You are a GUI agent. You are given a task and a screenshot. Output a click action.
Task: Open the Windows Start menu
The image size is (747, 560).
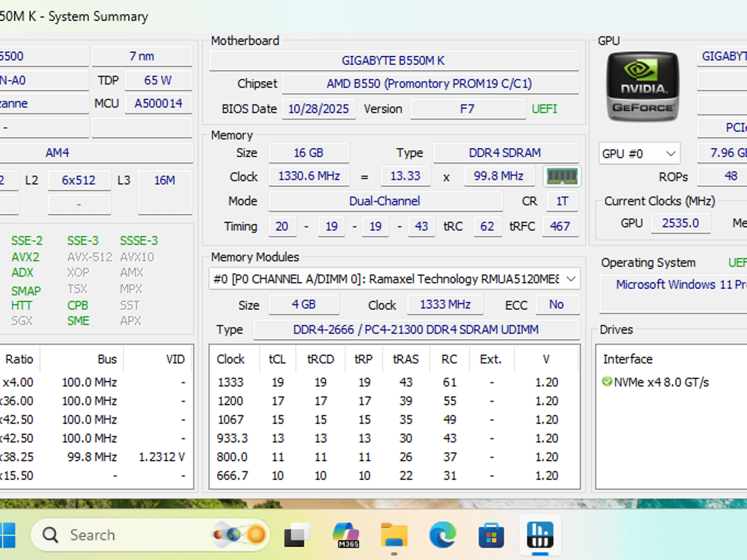pos(7,535)
